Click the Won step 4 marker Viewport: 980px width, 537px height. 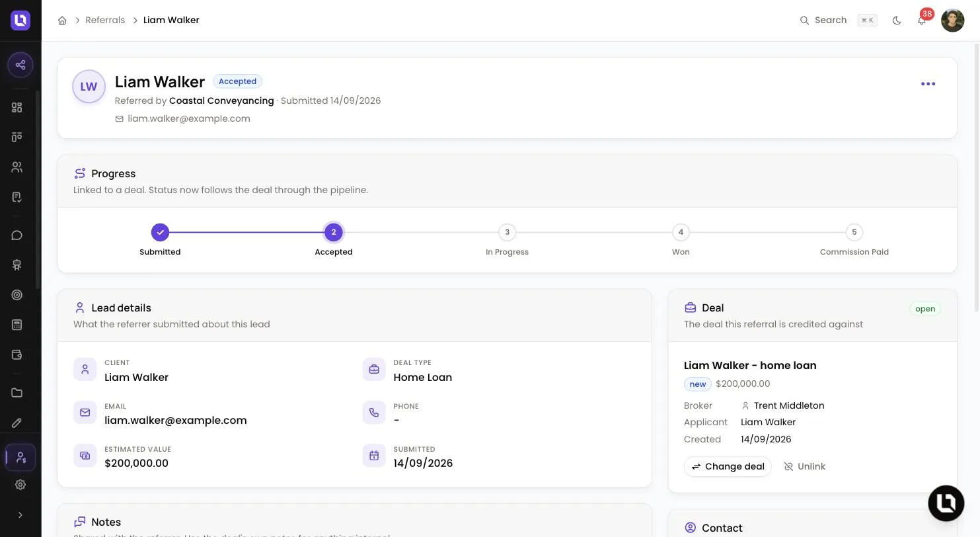tap(681, 232)
